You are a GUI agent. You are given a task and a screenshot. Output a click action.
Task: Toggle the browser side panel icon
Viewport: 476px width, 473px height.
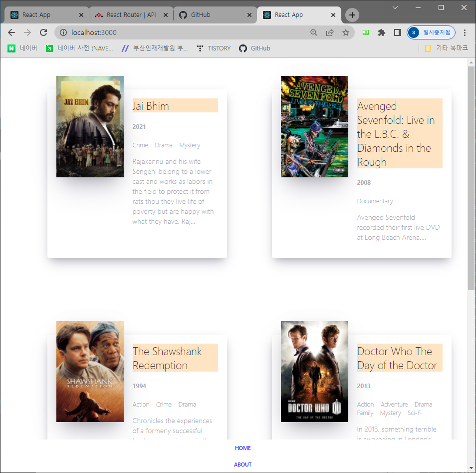pos(397,32)
